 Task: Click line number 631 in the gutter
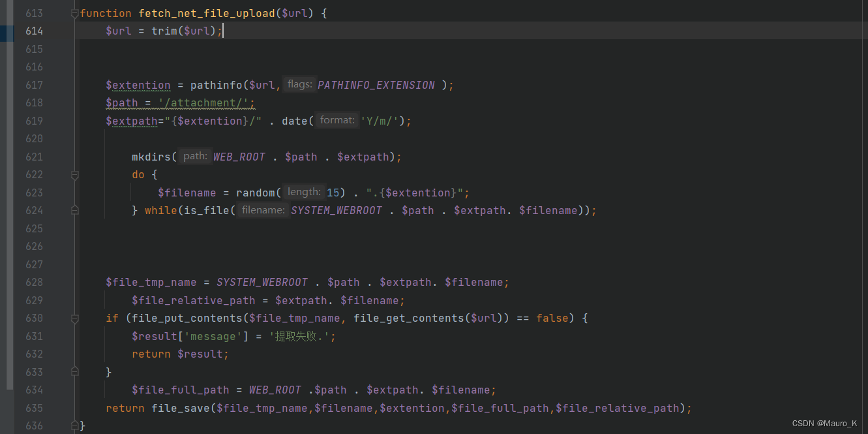click(34, 336)
